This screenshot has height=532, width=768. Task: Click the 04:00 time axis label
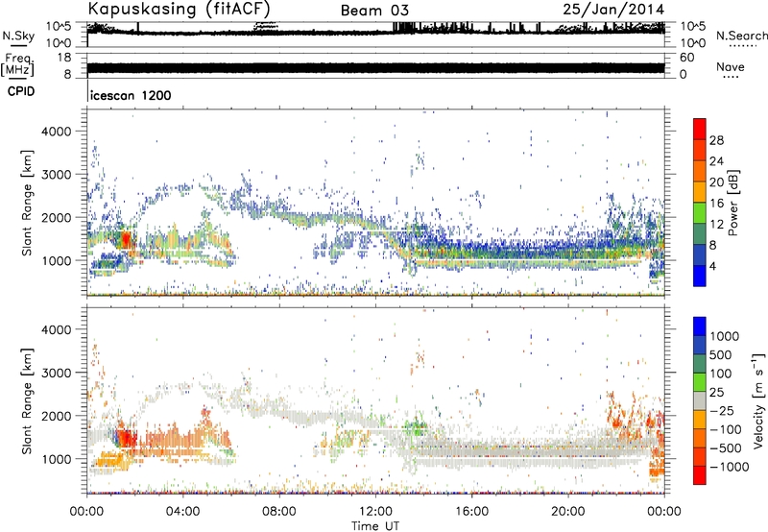point(182,512)
